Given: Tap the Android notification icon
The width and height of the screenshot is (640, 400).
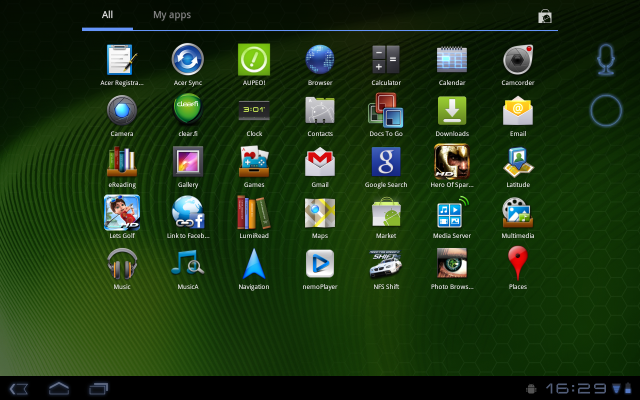Looking at the screenshot, I should point(531,389).
